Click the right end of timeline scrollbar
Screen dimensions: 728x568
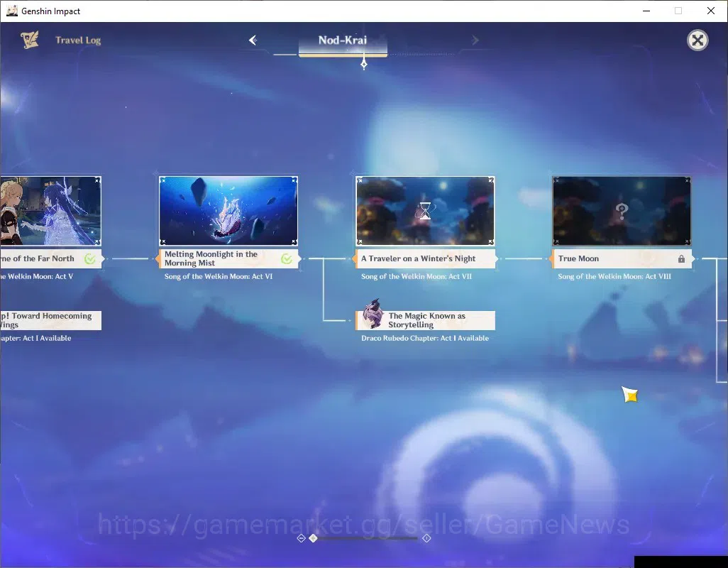tap(426, 538)
